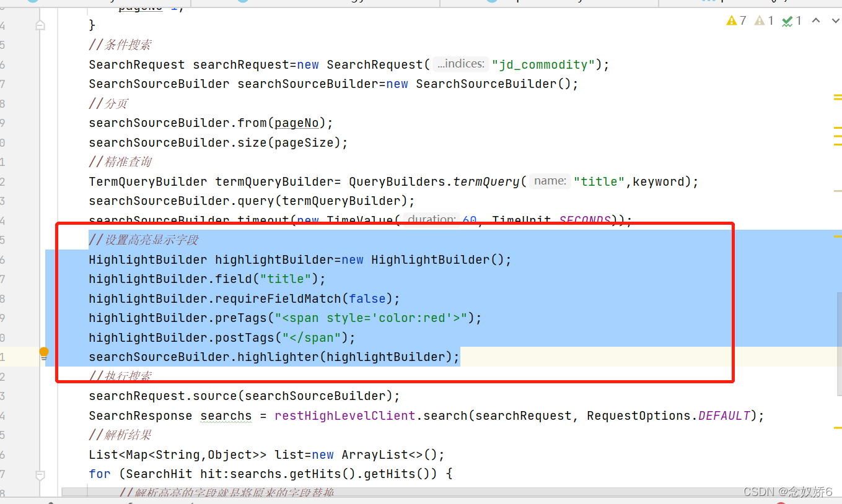This screenshot has width=842, height=504.
Task: Collapse the code block at the closing brace fold marker
Action: (x=40, y=25)
